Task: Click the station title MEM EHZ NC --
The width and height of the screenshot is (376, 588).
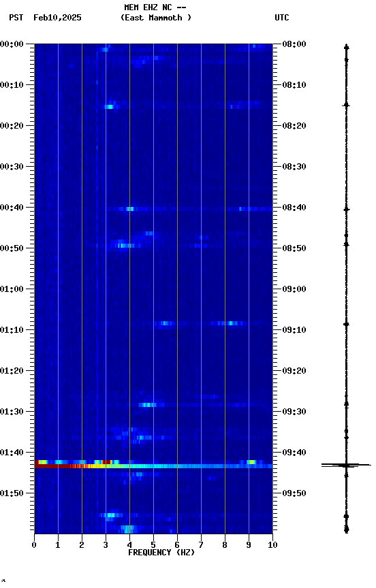Action: (x=155, y=7)
